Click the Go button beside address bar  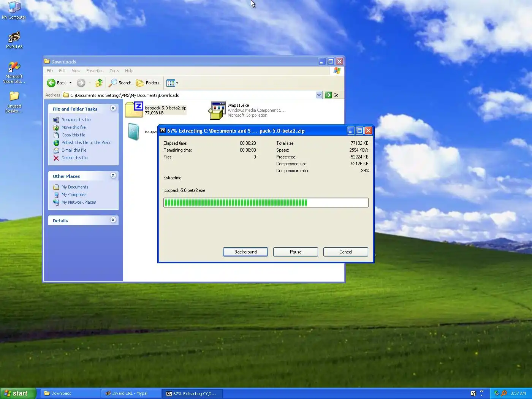coord(332,95)
